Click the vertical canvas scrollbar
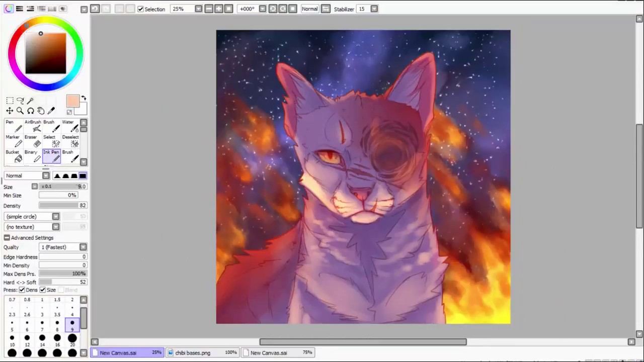Image resolution: width=644 pixels, height=362 pixels. (639, 176)
